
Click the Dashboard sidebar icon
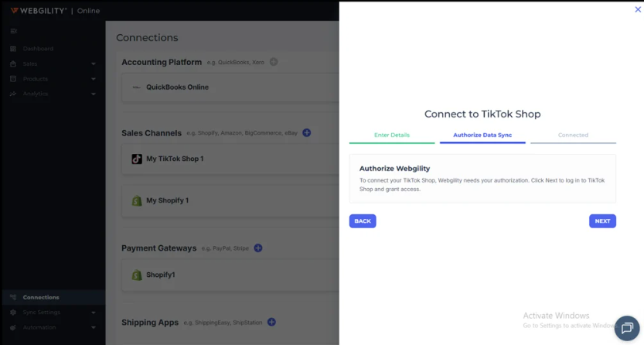coord(13,49)
